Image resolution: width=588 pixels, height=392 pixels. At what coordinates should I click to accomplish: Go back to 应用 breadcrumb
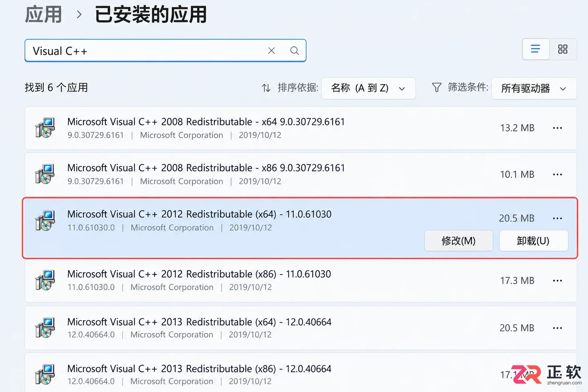(x=43, y=15)
